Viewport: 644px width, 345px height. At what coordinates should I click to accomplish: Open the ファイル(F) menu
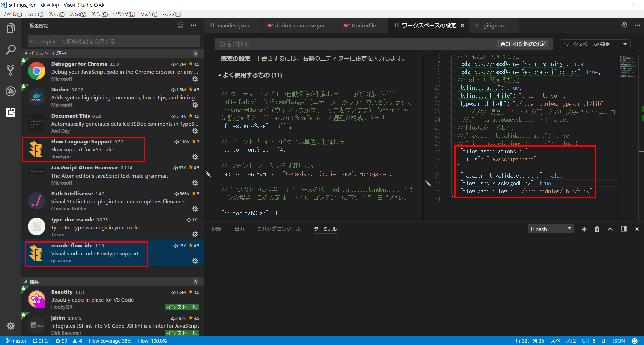tap(12, 14)
